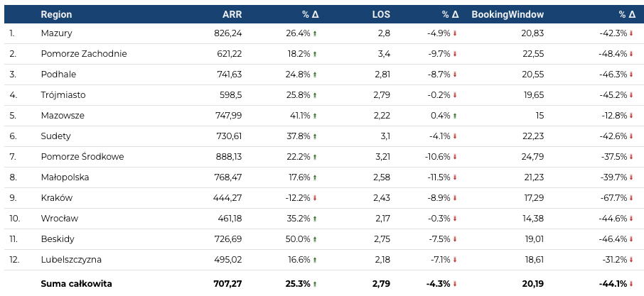Click red arrow next to Małopolska LOS -11.5%
Screen dimensions: 644x296
click(x=456, y=177)
